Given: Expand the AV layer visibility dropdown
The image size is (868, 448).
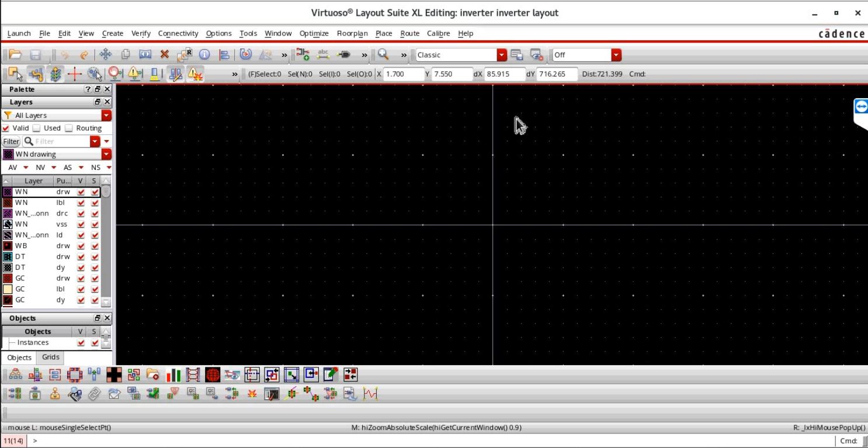Looking at the screenshot, I should (x=26, y=168).
